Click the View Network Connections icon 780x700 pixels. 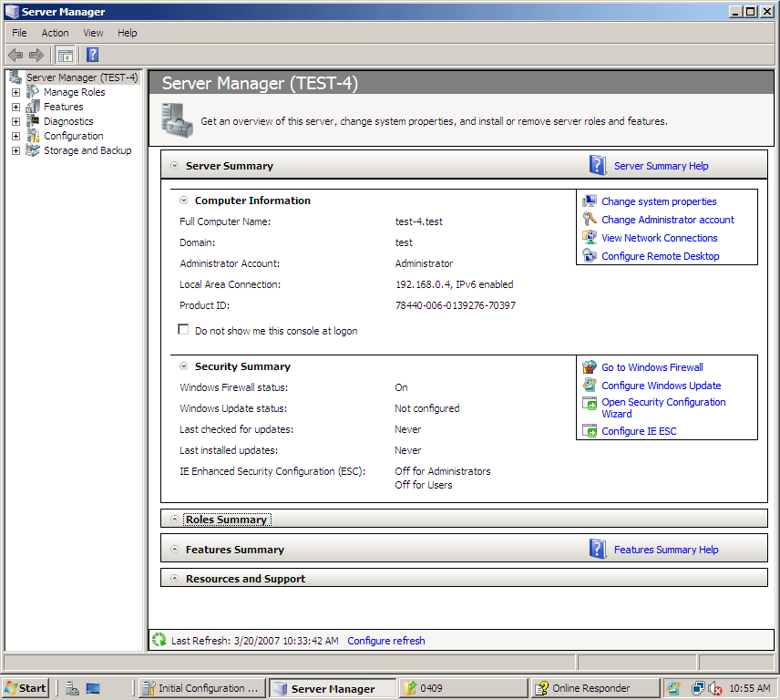(590, 237)
